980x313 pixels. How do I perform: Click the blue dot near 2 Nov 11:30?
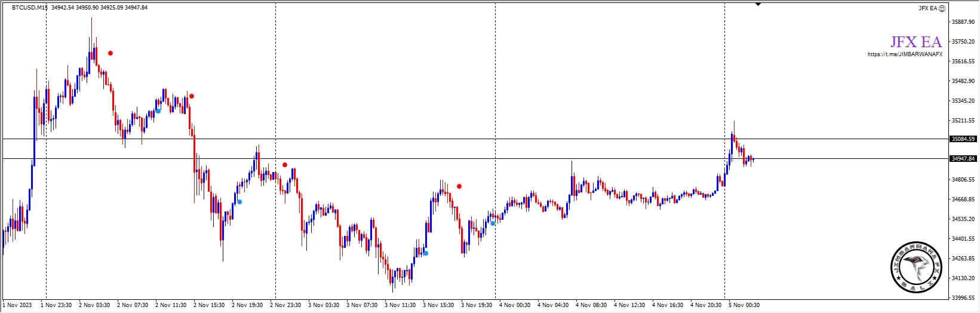(158, 111)
